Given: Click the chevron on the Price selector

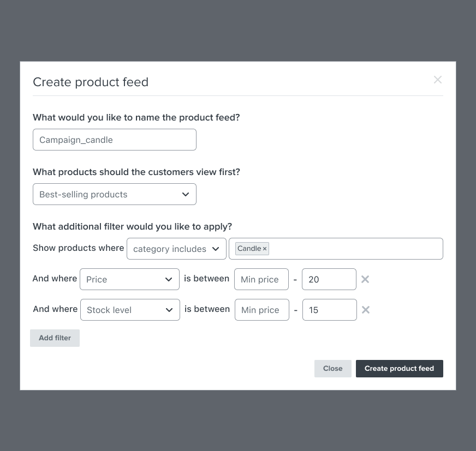Looking at the screenshot, I should [x=169, y=279].
